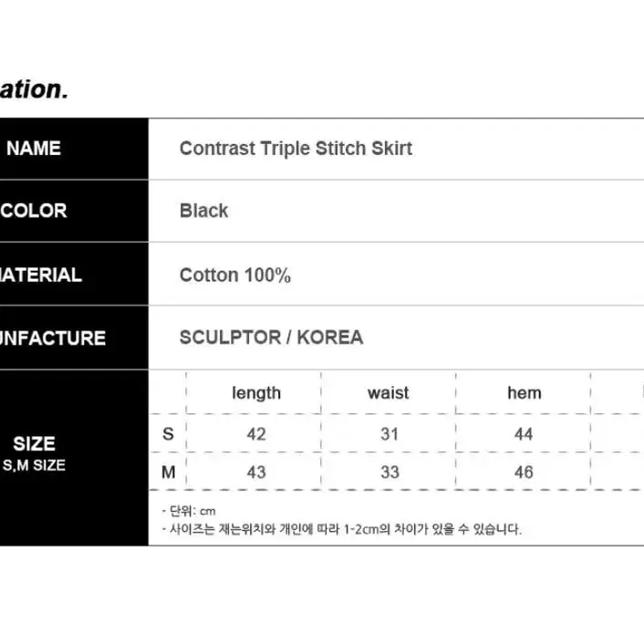Click the M size row label

(169, 472)
